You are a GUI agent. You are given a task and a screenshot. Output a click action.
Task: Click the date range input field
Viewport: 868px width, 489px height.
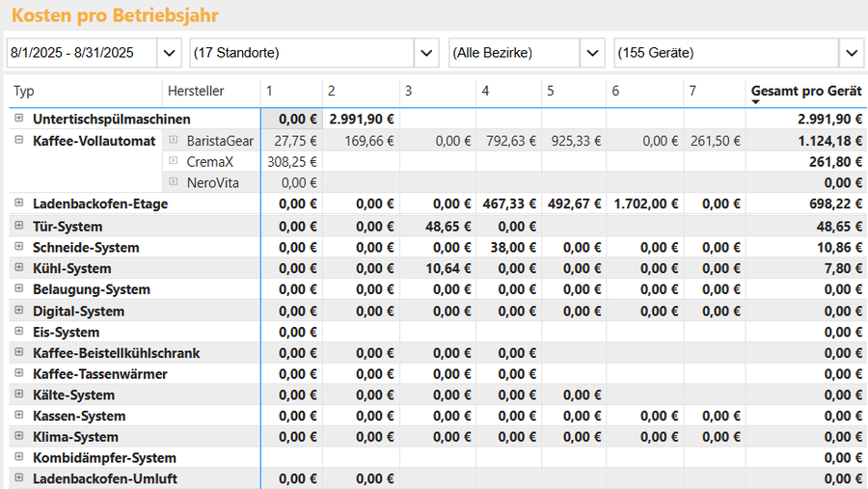coord(82,53)
